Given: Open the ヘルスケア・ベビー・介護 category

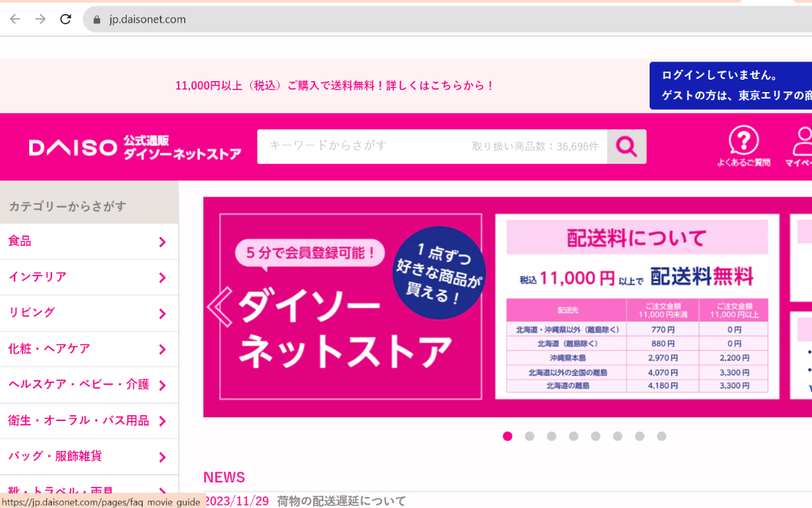Looking at the screenshot, I should (x=89, y=385).
